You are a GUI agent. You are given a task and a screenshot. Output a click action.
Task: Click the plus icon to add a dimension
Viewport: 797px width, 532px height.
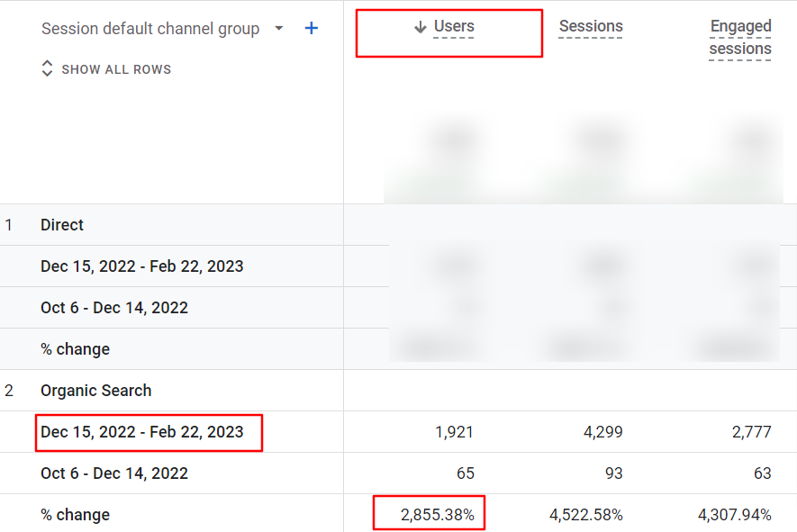312,29
